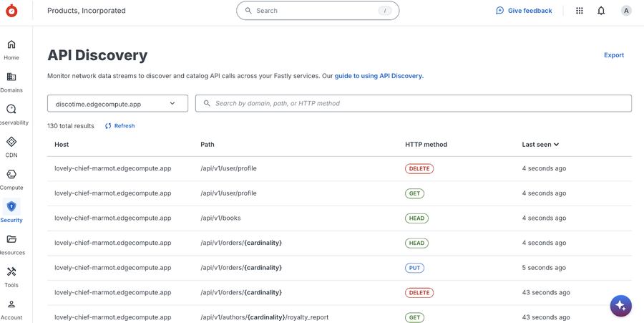
Task: Open the AI assistant sparkle button
Action: pos(620,306)
